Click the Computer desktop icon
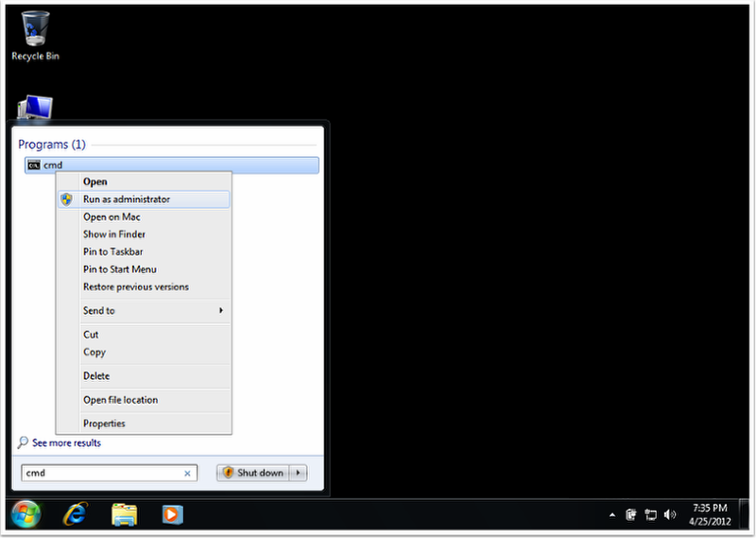756x538 pixels. [35, 107]
